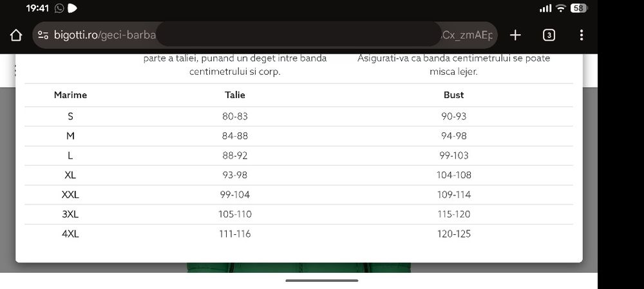This screenshot has height=289, width=644.
Task: Select the Bust column header
Action: pyautogui.click(x=453, y=95)
